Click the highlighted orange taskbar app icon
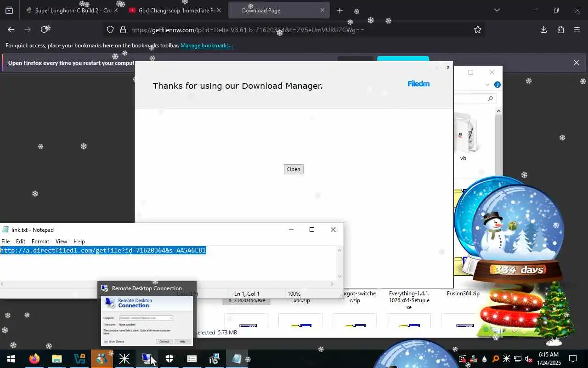 102,359
